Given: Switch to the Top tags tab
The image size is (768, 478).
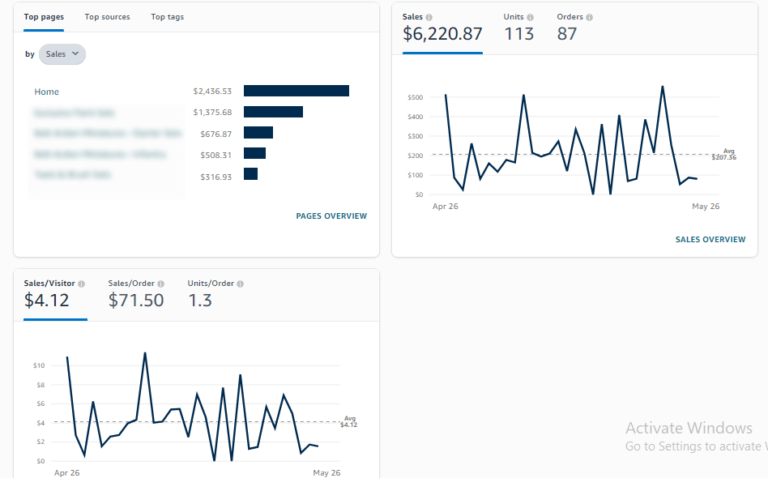Looking at the screenshot, I should pyautogui.click(x=167, y=17).
